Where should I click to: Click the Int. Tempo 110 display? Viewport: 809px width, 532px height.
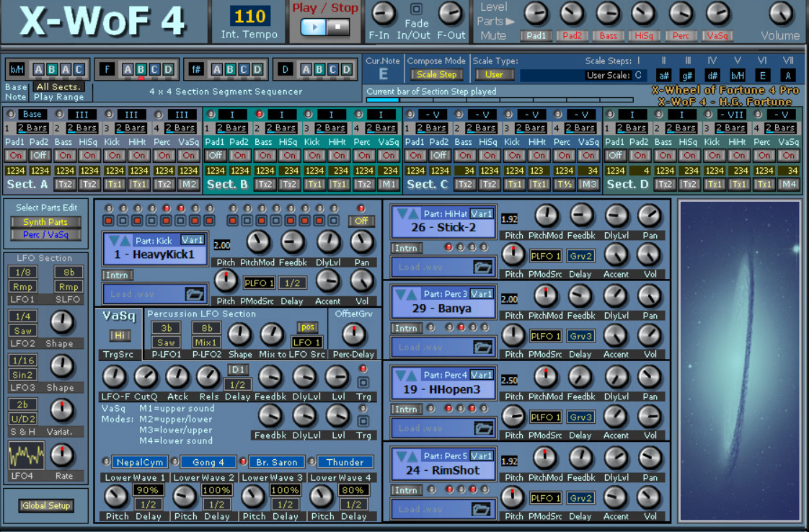point(249,17)
